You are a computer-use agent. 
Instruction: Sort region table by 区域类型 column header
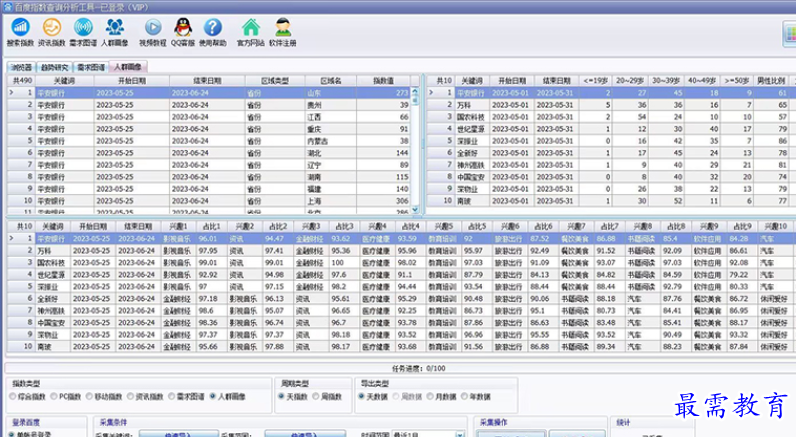pyautogui.click(x=275, y=81)
